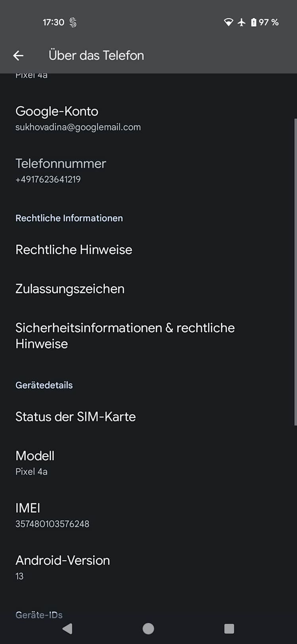This screenshot has width=297, height=644.
Task: Tap the Android-Version entry
Action: (x=62, y=567)
